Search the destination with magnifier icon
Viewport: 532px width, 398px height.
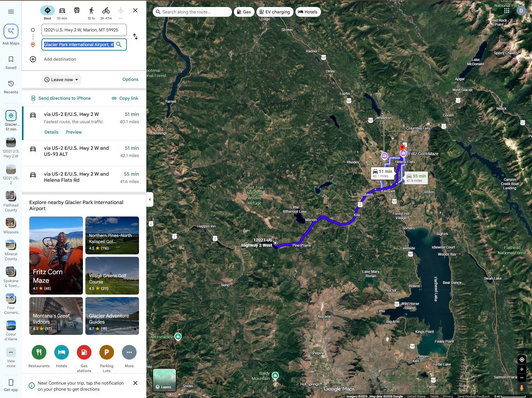pyautogui.click(x=119, y=45)
